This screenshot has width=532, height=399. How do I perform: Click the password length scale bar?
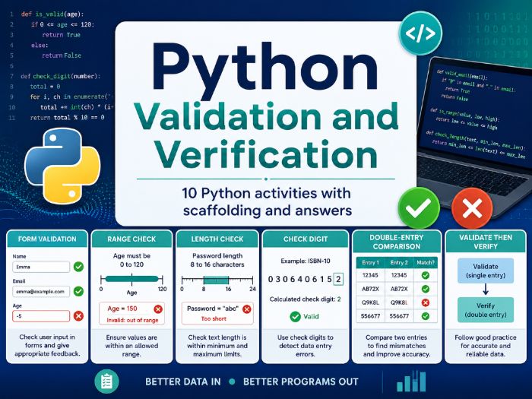click(217, 280)
